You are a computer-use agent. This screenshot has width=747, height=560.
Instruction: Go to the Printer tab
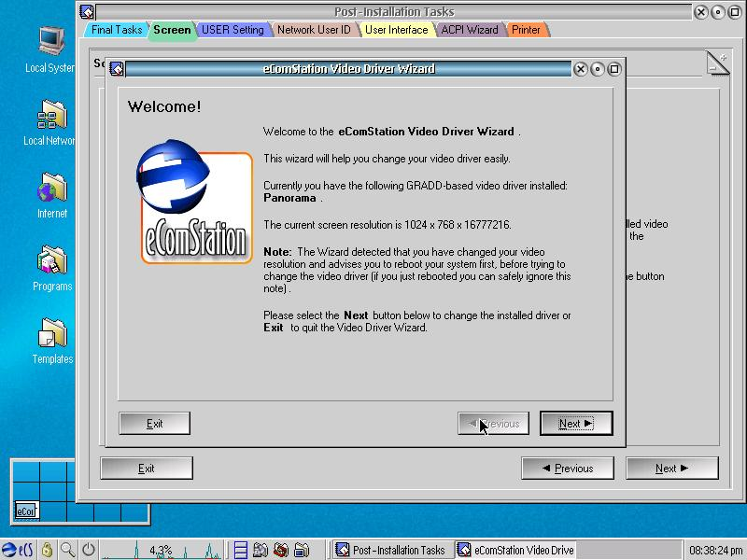[526, 30]
